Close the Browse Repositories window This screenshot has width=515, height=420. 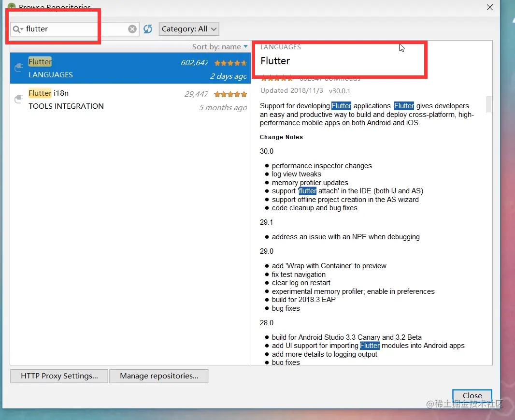[490, 7]
